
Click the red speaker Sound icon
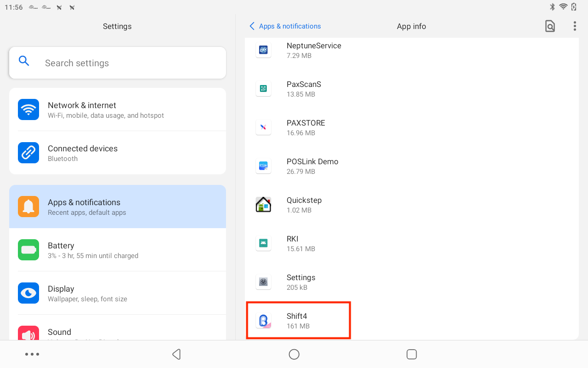[28, 333]
